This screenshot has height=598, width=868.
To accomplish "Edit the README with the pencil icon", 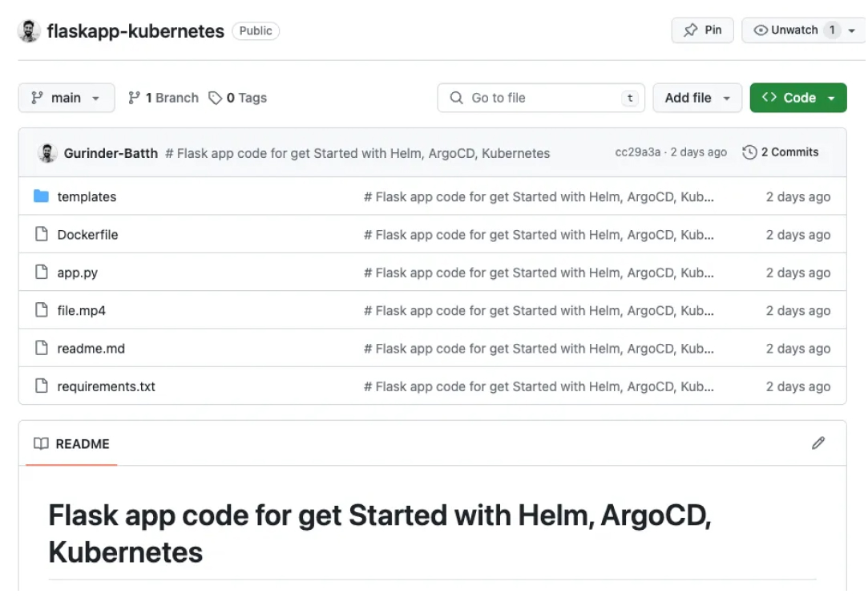I will click(818, 442).
